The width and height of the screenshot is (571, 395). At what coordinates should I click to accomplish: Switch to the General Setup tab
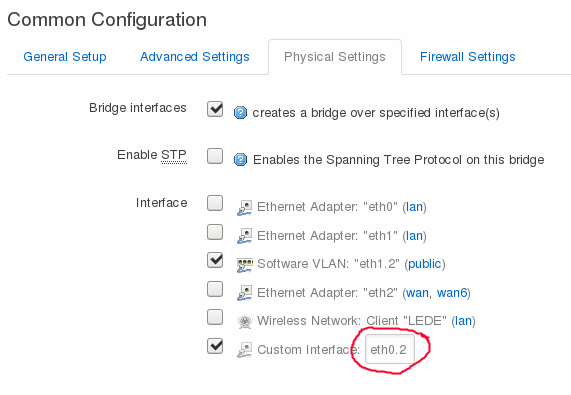point(65,57)
